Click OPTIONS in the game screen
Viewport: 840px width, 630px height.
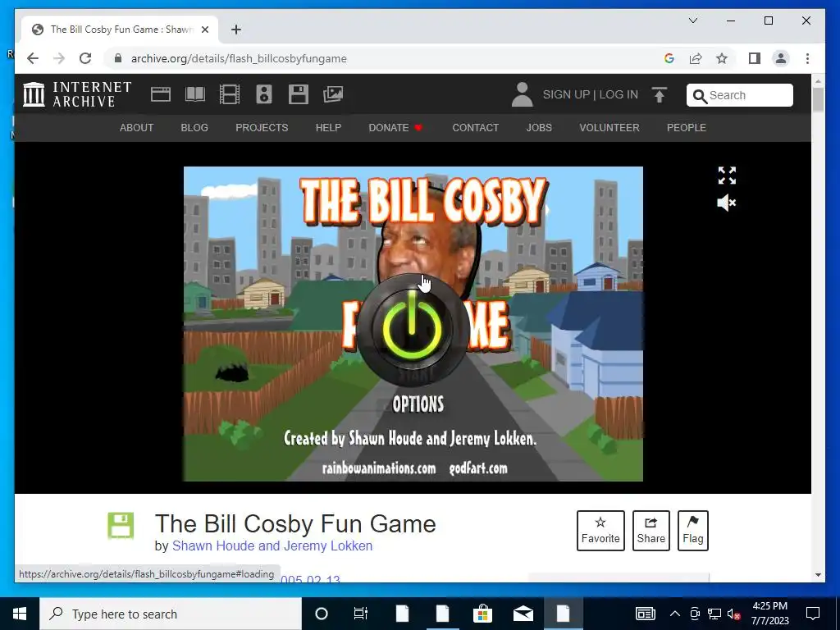(x=418, y=404)
